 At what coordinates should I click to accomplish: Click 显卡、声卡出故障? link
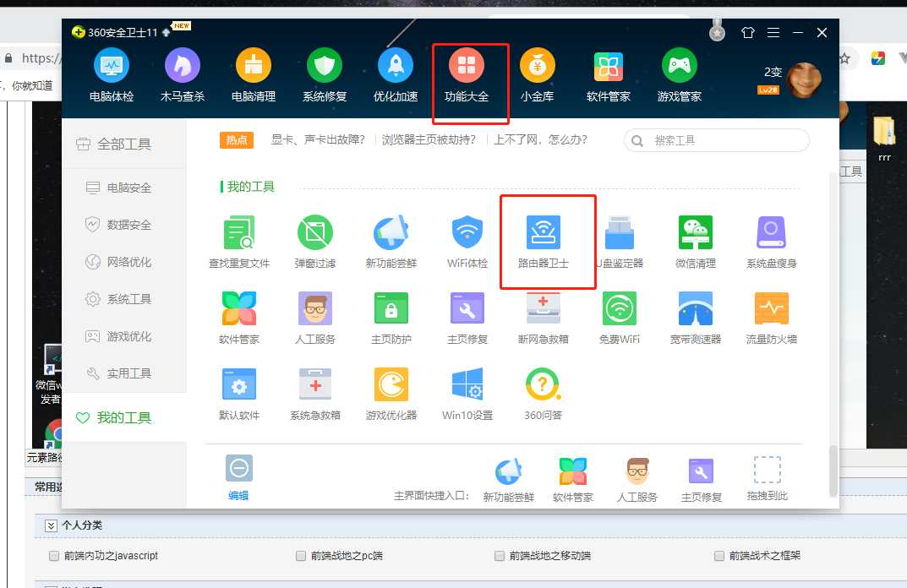pos(318,140)
